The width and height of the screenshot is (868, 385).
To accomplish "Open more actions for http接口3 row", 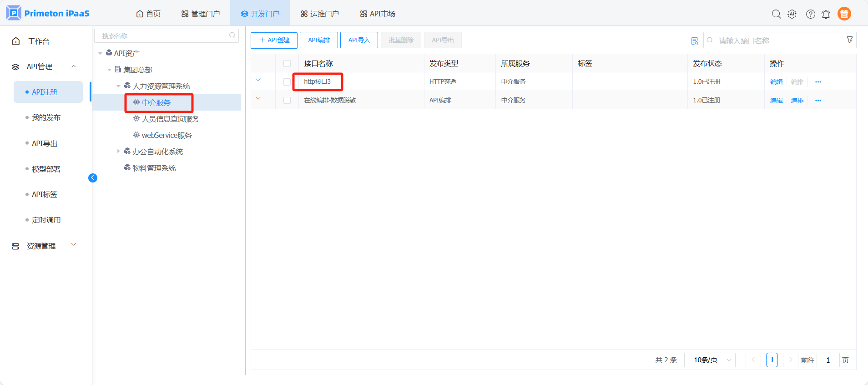I will (818, 82).
